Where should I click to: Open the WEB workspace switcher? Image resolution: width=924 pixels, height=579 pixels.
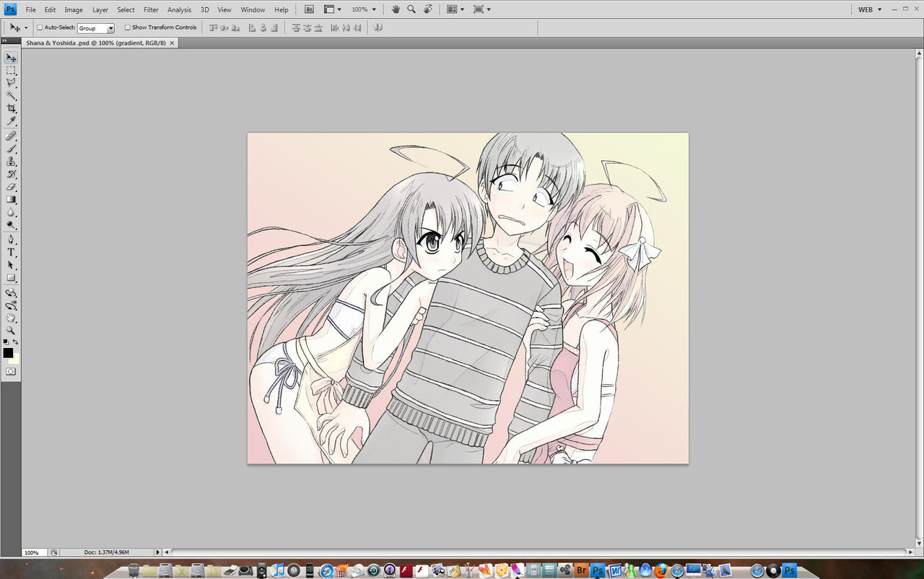(x=870, y=9)
